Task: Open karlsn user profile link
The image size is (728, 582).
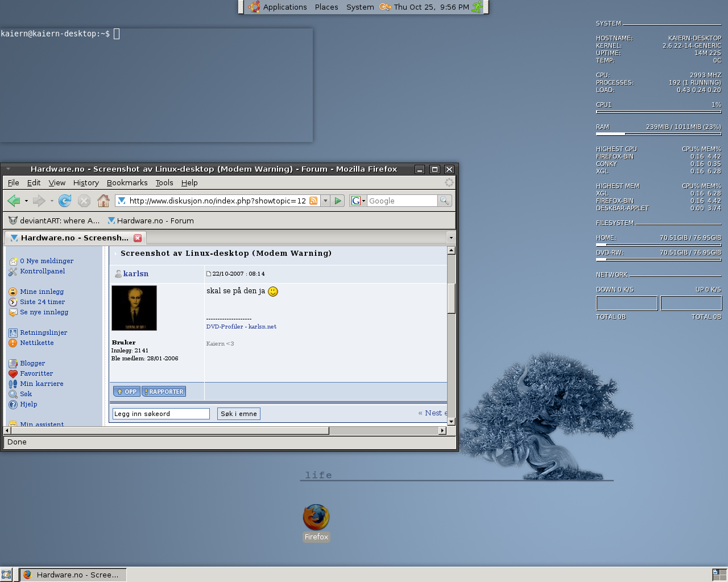Action: coord(136,273)
